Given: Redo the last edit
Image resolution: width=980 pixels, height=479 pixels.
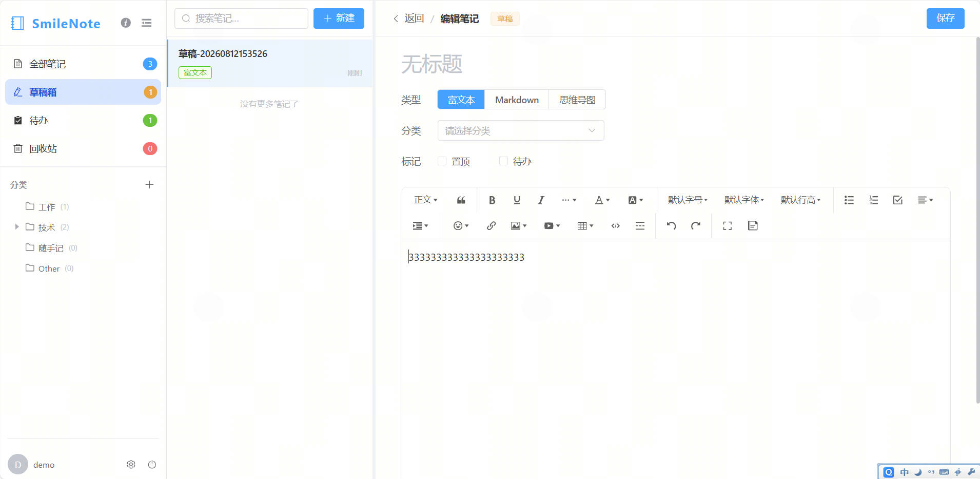Looking at the screenshot, I should click(x=695, y=226).
